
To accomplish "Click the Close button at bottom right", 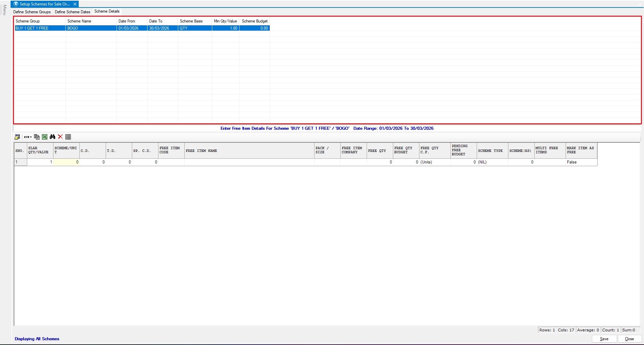I will [629, 339].
